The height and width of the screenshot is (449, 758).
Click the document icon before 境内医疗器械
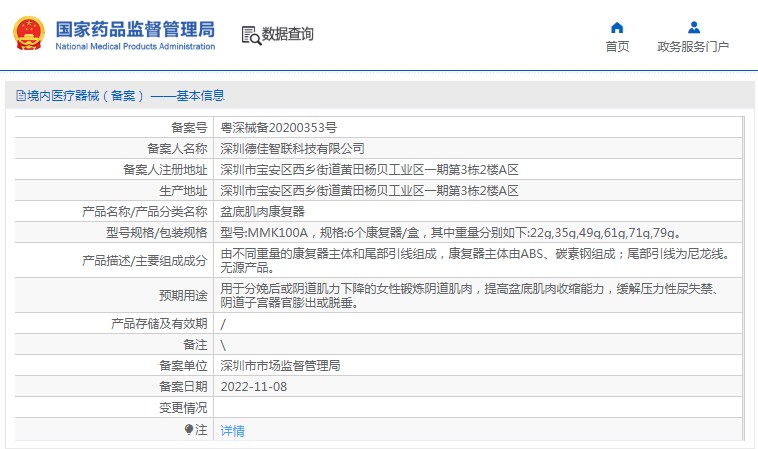20,96
